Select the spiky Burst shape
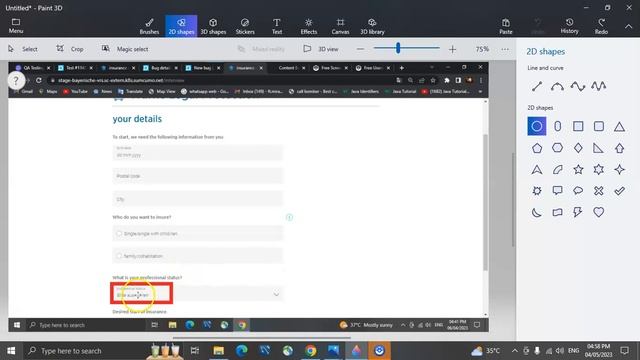The width and height of the screenshot is (640, 360). 537,191
